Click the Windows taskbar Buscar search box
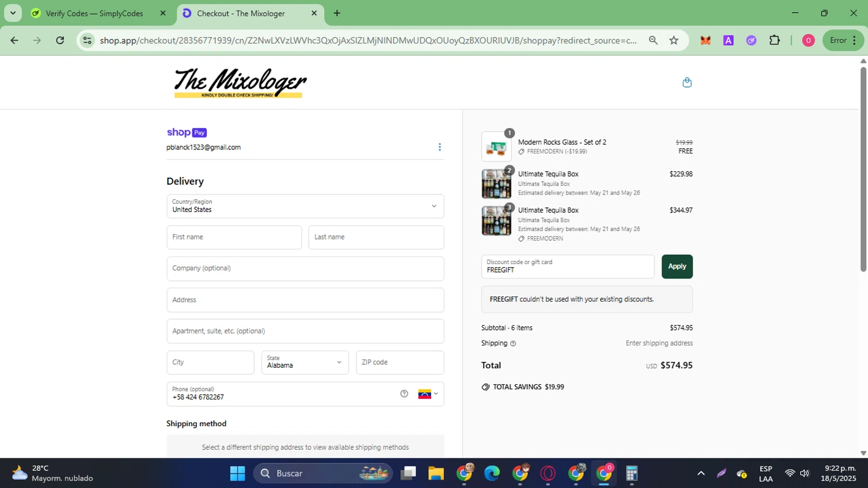868x488 pixels. [x=323, y=474]
